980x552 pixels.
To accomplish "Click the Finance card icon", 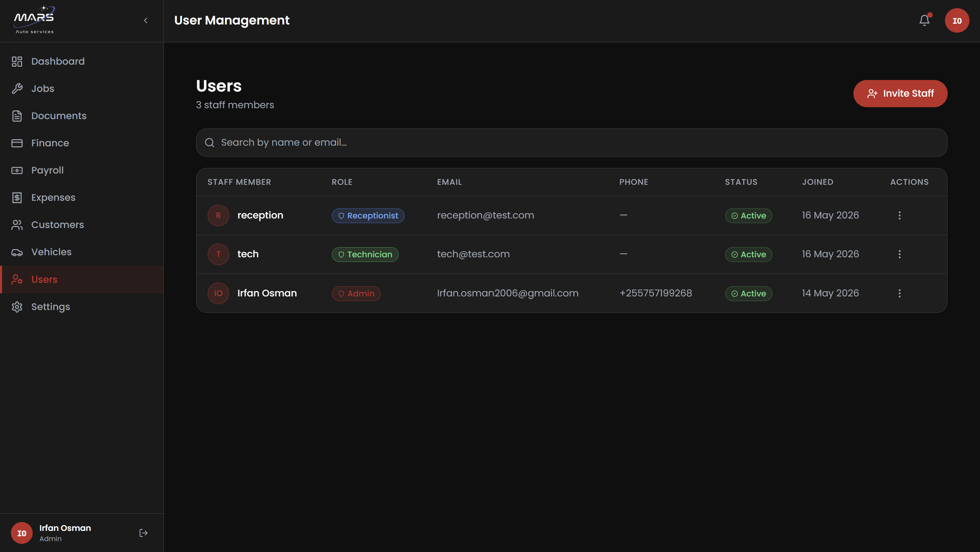I will [x=17, y=143].
